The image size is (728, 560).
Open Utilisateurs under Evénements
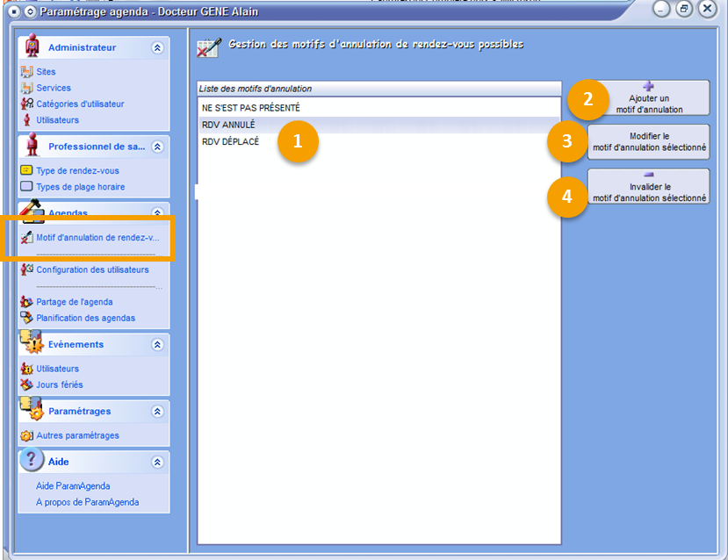(58, 369)
